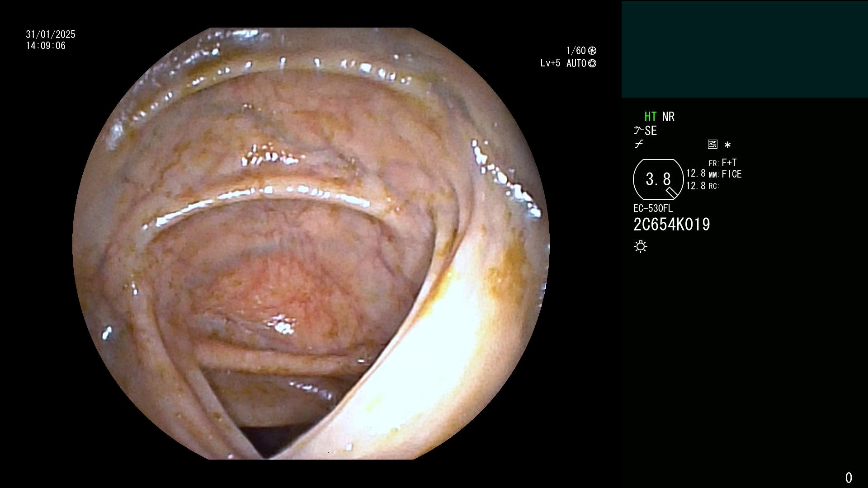Screen dimensions: 868x488
Task: Click the structure emphasis curve icon beside SE
Action: pos(638,131)
